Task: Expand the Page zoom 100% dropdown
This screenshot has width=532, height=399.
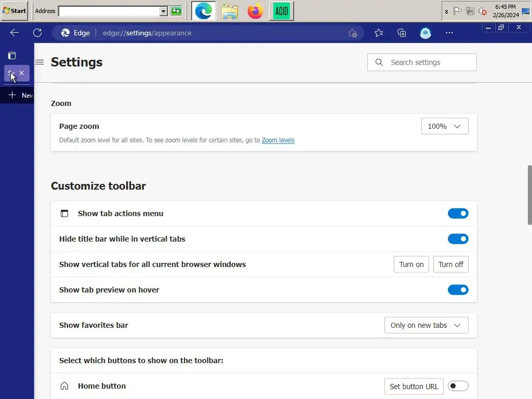Action: pyautogui.click(x=445, y=126)
